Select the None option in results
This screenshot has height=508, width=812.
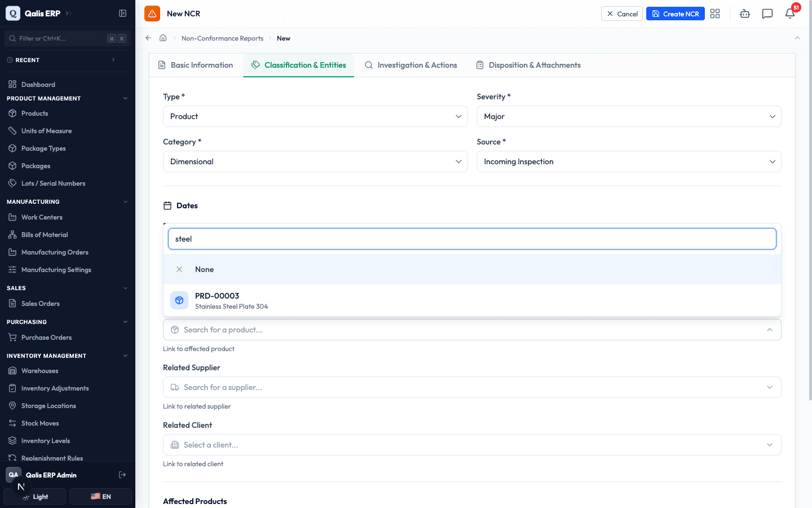(472, 269)
